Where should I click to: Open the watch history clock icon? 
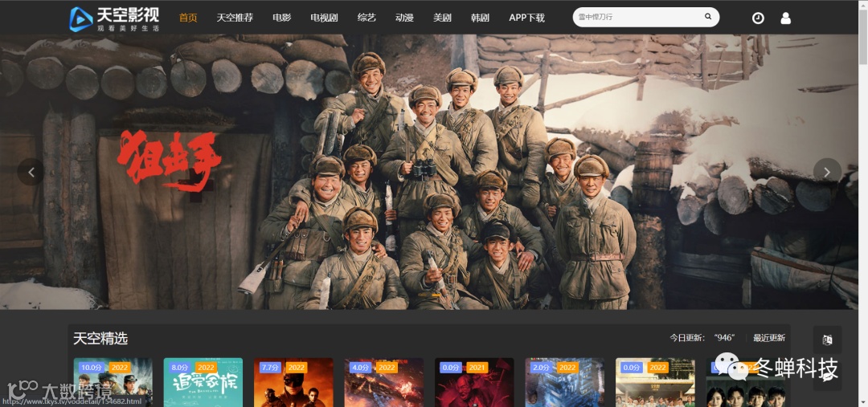pos(758,18)
